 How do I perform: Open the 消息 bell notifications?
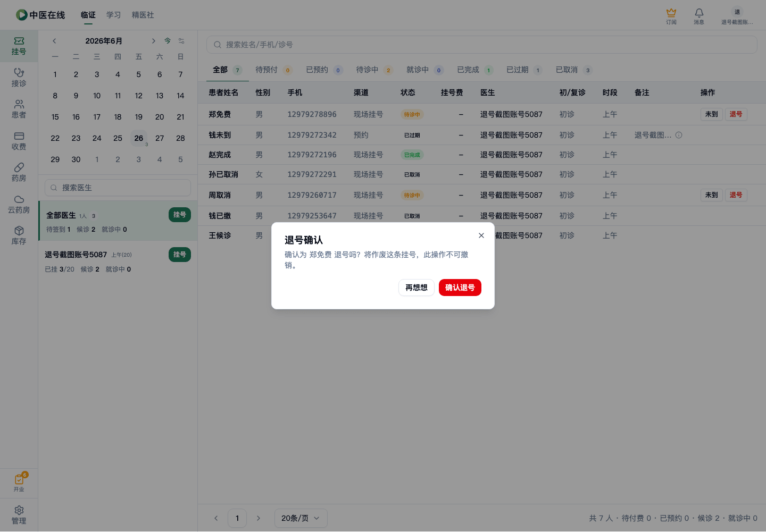click(699, 15)
